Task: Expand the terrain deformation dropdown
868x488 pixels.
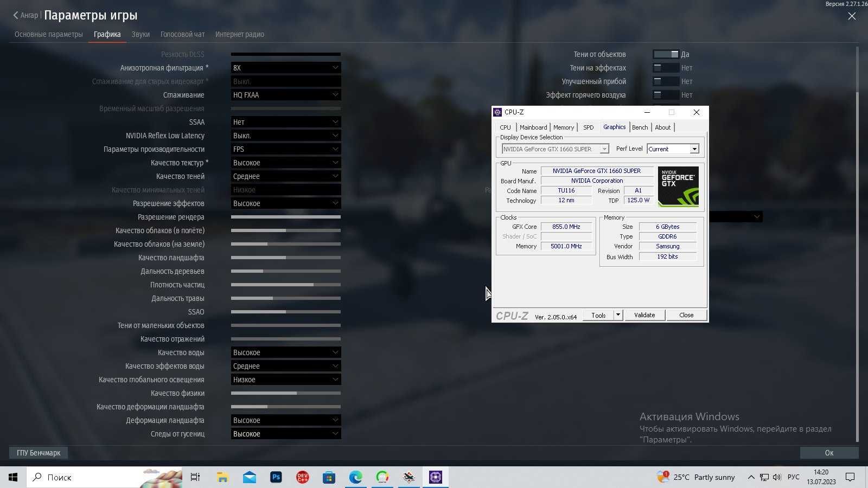Action: (286, 420)
